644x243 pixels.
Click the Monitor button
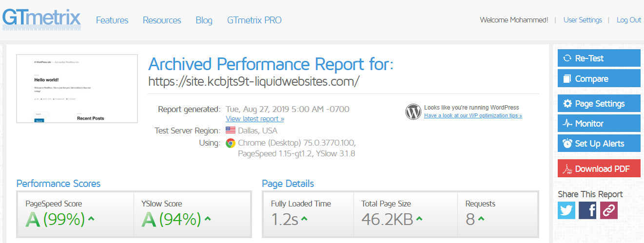point(599,124)
